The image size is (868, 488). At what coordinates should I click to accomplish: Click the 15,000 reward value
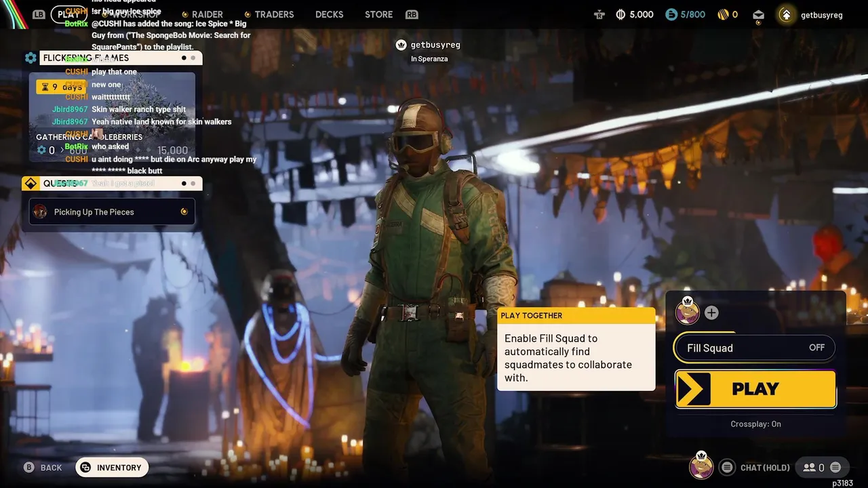[173, 150]
